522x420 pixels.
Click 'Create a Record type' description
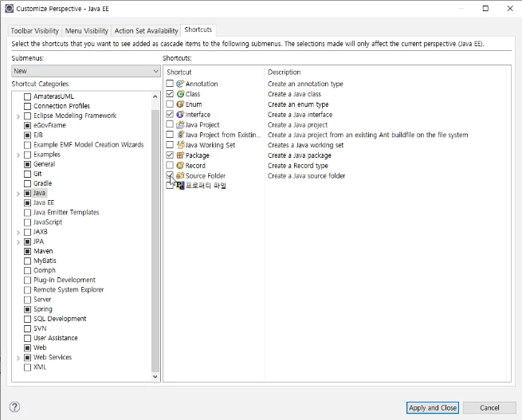[298, 166]
